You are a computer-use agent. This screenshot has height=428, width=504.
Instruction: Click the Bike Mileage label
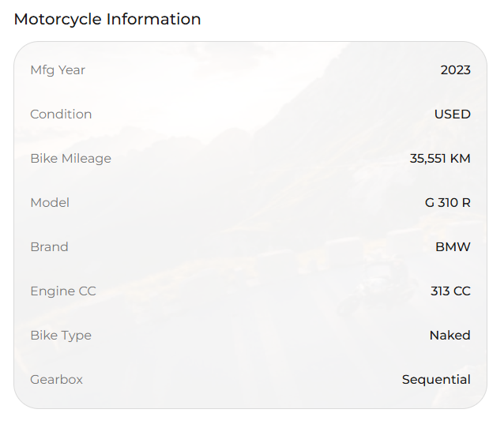pyautogui.click(x=71, y=159)
